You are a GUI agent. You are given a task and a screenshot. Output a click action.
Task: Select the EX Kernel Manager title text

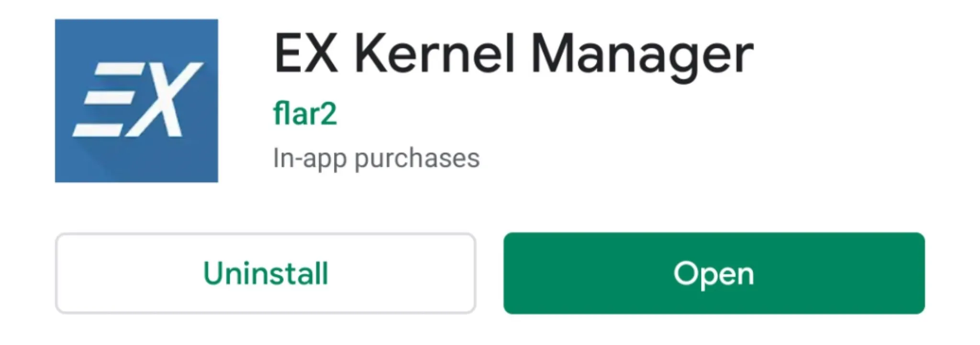(x=513, y=54)
